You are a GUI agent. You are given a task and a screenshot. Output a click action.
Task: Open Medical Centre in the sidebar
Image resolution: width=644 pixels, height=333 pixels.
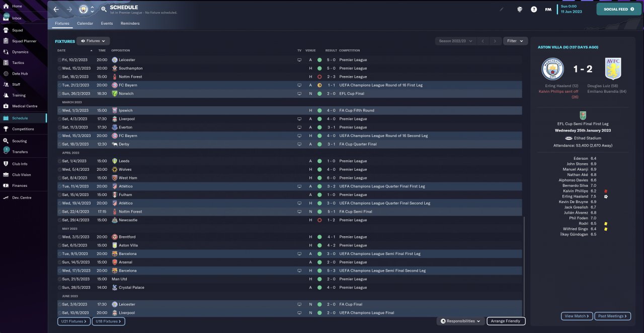pyautogui.click(x=23, y=106)
